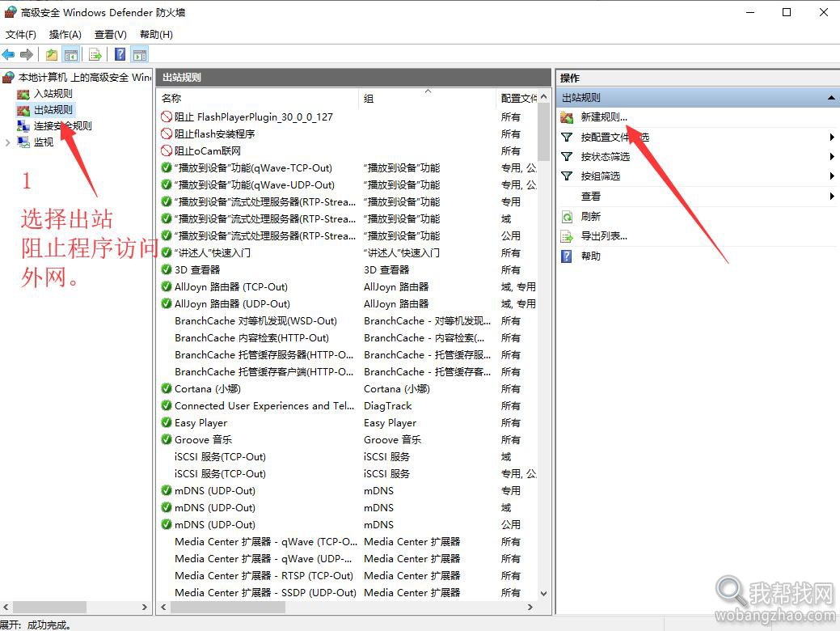
Task: Create a new rule with 新建规则...
Action: pyautogui.click(x=604, y=116)
